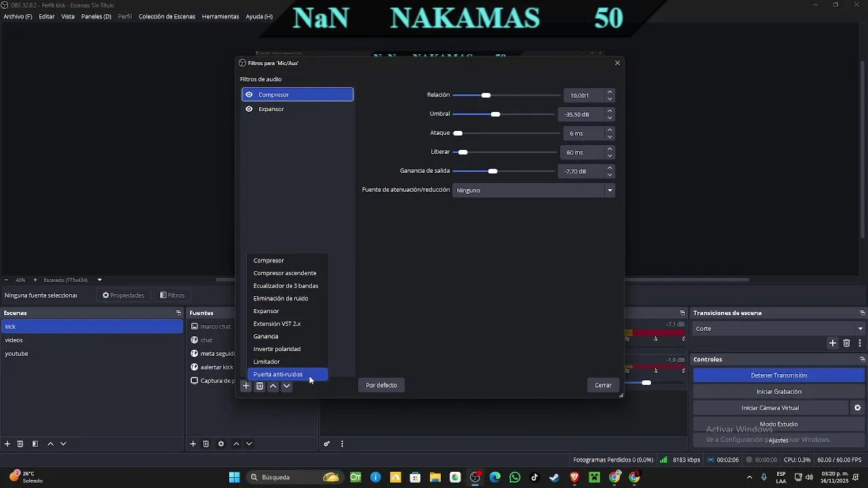
Task: Add a new audio filter with plus icon
Action: [246, 386]
